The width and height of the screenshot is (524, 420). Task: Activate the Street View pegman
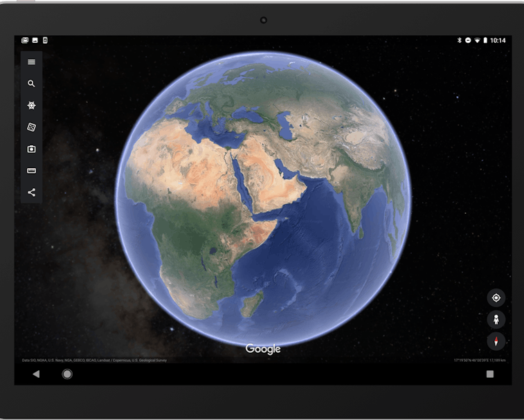click(496, 320)
